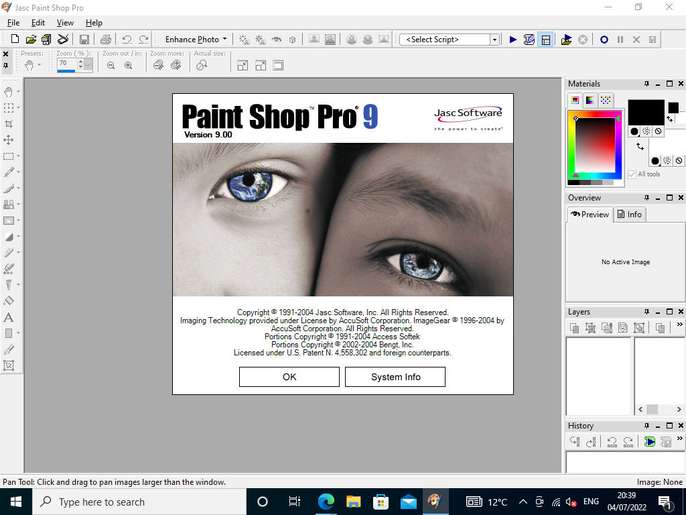
Task: Click the Zoom percent input field
Action: point(68,64)
